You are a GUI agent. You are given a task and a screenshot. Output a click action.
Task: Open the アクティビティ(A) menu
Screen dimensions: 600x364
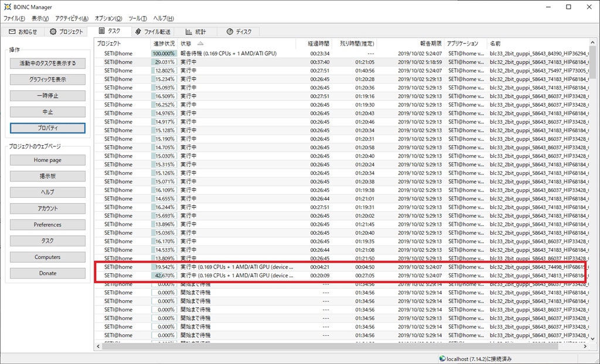[x=71, y=18]
